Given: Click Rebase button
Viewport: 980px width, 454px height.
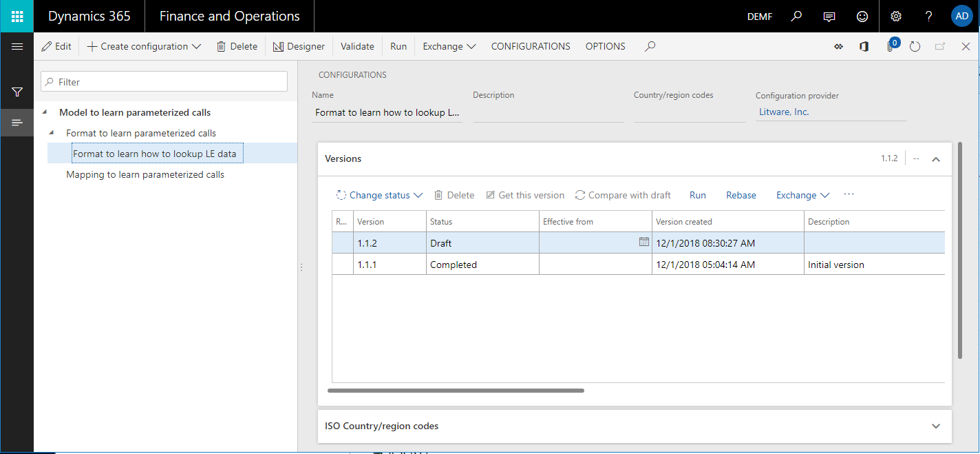Looking at the screenshot, I should [x=741, y=195].
